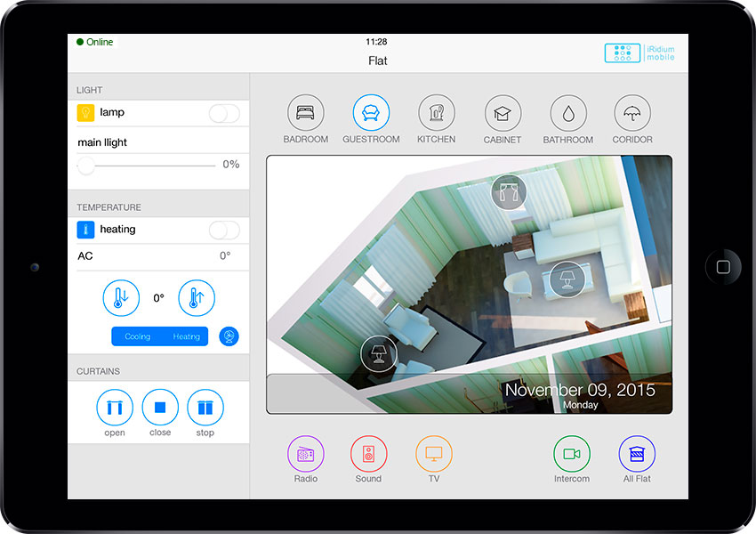Open the All Flat icon
Viewport: 756px width, 534px height.
click(637, 454)
